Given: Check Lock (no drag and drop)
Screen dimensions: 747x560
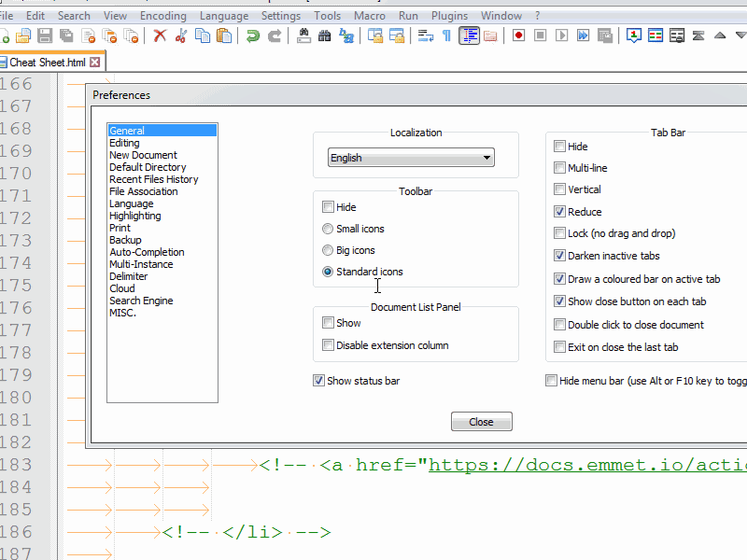Looking at the screenshot, I should (x=559, y=232).
